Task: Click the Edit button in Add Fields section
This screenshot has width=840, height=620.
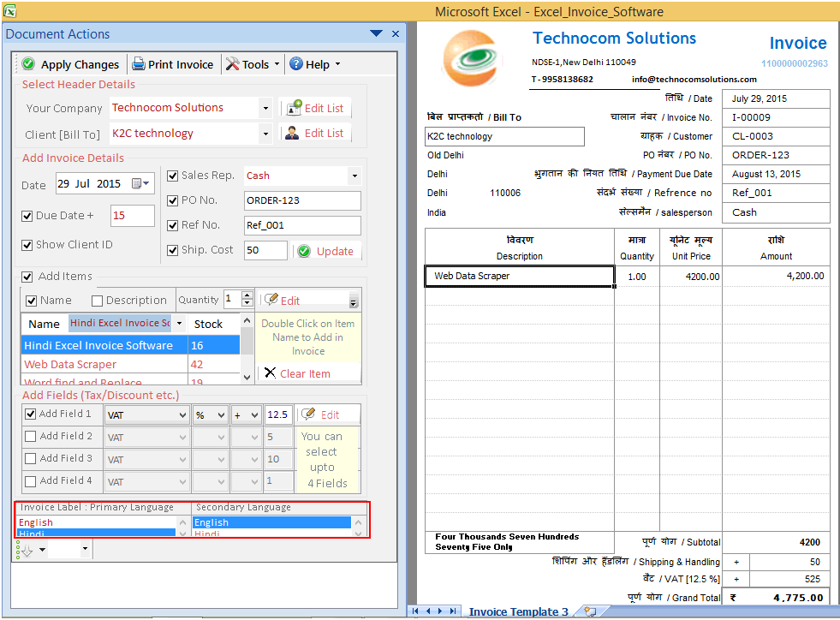Action: pyautogui.click(x=328, y=414)
